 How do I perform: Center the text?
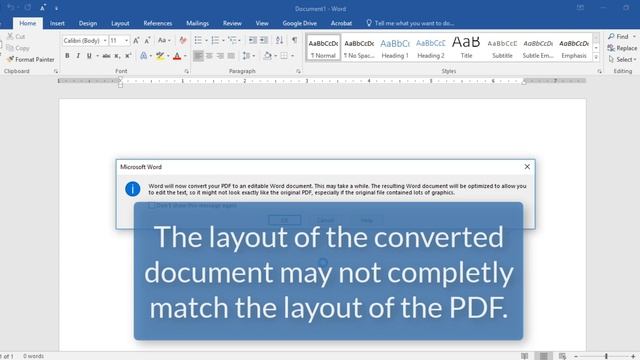(209, 56)
